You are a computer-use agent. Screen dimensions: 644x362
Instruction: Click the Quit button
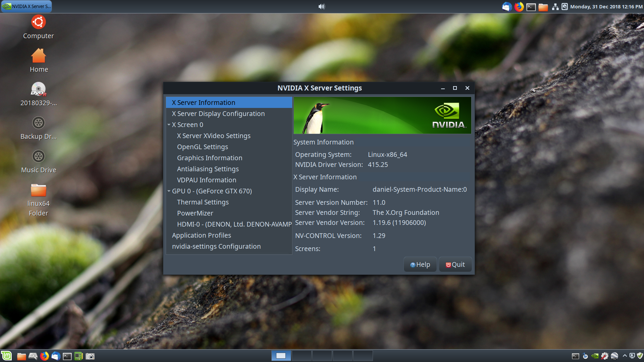(x=455, y=264)
